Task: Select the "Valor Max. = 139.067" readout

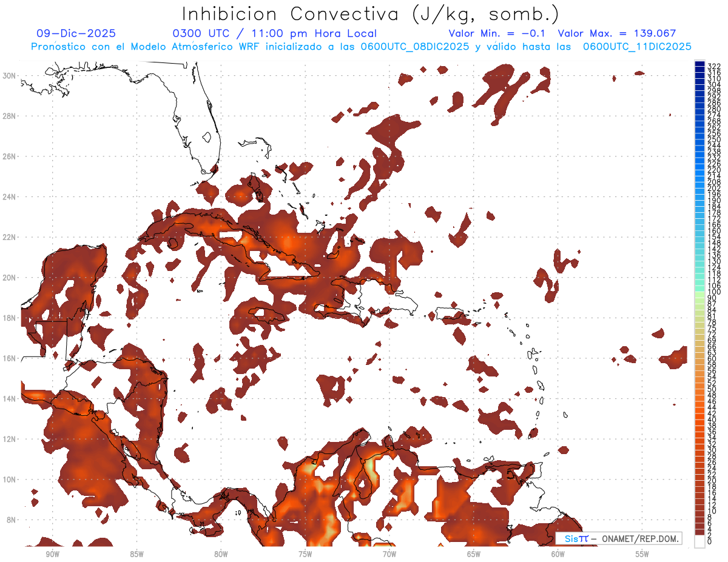Action: [617, 34]
